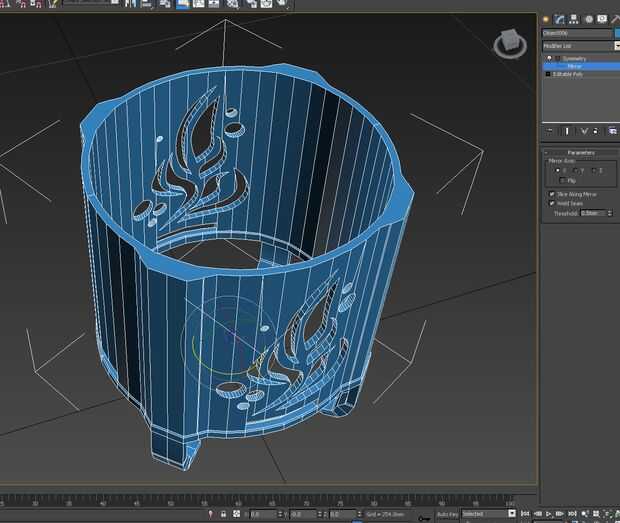Switch to the Modify panel tab
This screenshot has height=523, width=620.
pyautogui.click(x=560, y=18)
